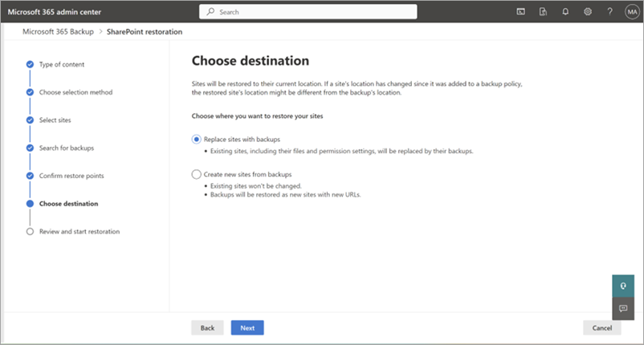Jump to Select sites step
The image size is (644, 345).
(x=55, y=120)
